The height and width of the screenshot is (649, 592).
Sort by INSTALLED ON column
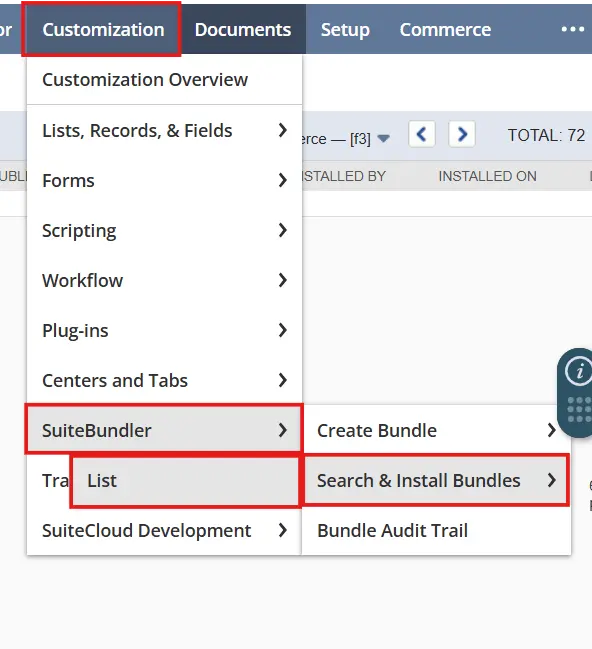tap(487, 176)
